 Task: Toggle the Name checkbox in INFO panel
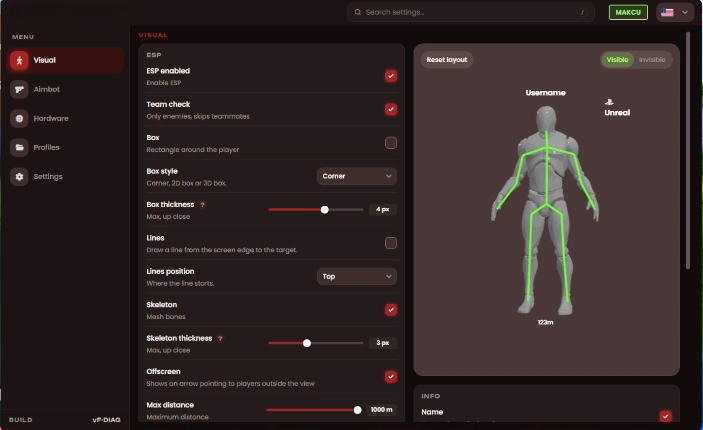pyautogui.click(x=666, y=416)
